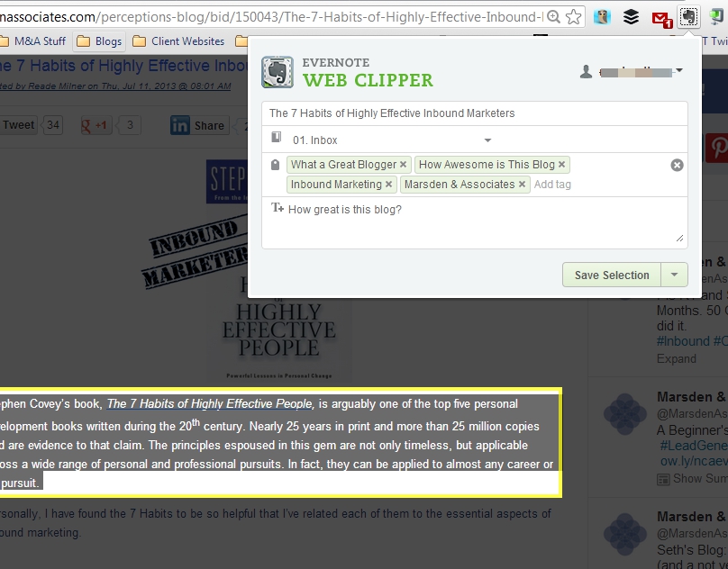
Task: Click the #LeadGene hashtag link in sidebar
Action: tap(694, 446)
